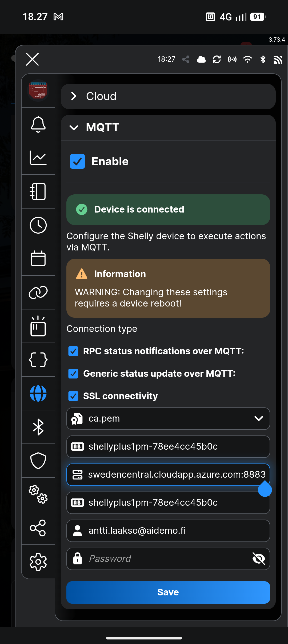Disable the MQTT Enable checkbox
Image resolution: width=288 pixels, height=644 pixels.
coord(77,161)
